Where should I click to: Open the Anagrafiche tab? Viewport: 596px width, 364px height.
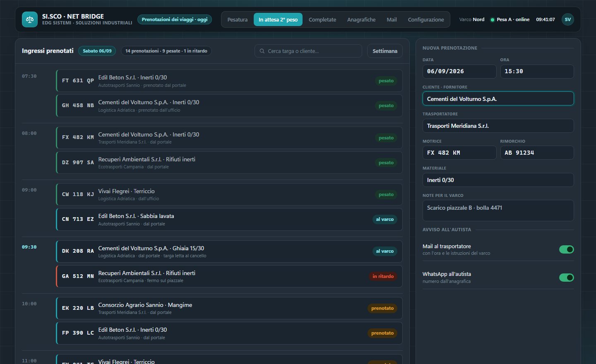pyautogui.click(x=361, y=19)
